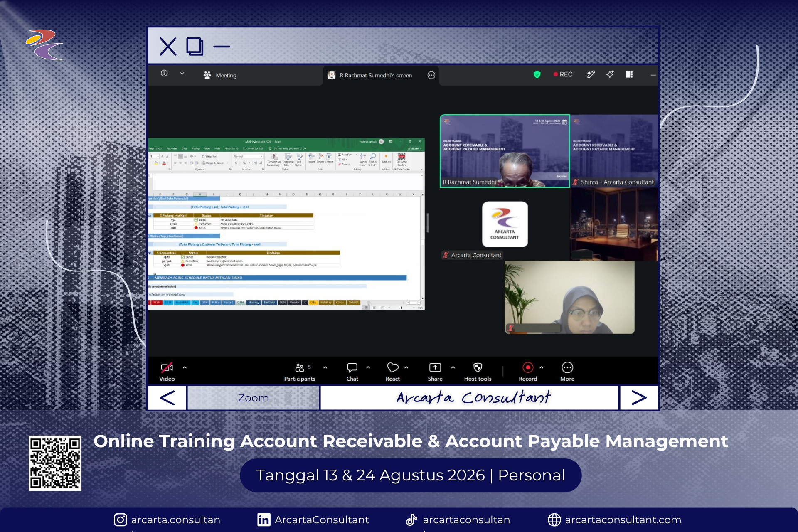Switch to the Strategy sheet tab

coord(254,303)
